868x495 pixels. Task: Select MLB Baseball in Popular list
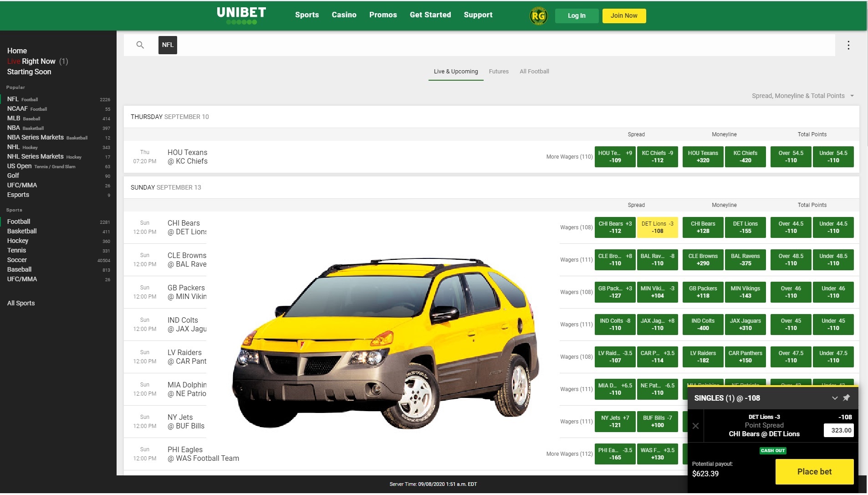coord(58,118)
